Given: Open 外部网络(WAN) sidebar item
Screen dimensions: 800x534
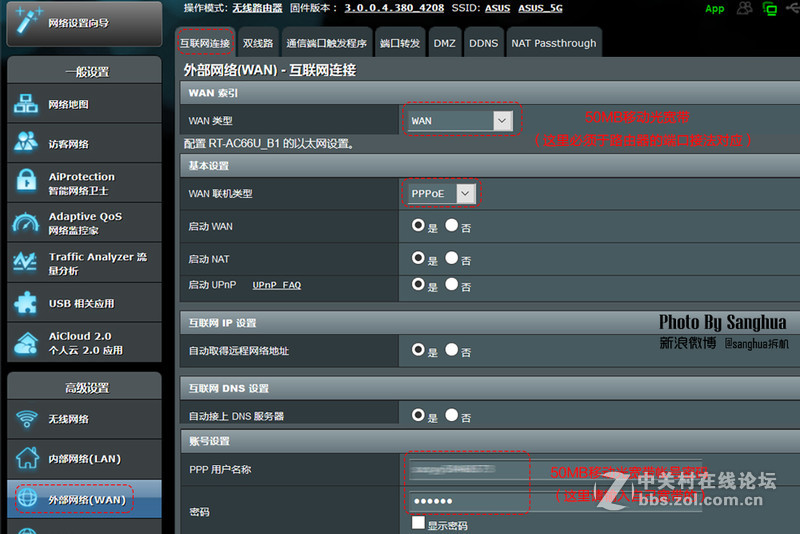Looking at the screenshot, I should coord(85,499).
